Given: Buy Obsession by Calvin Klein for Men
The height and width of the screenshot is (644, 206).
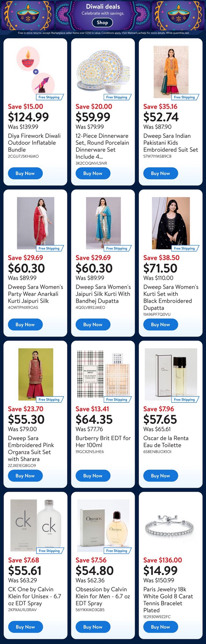Looking at the screenshot, I should pos(93,627).
